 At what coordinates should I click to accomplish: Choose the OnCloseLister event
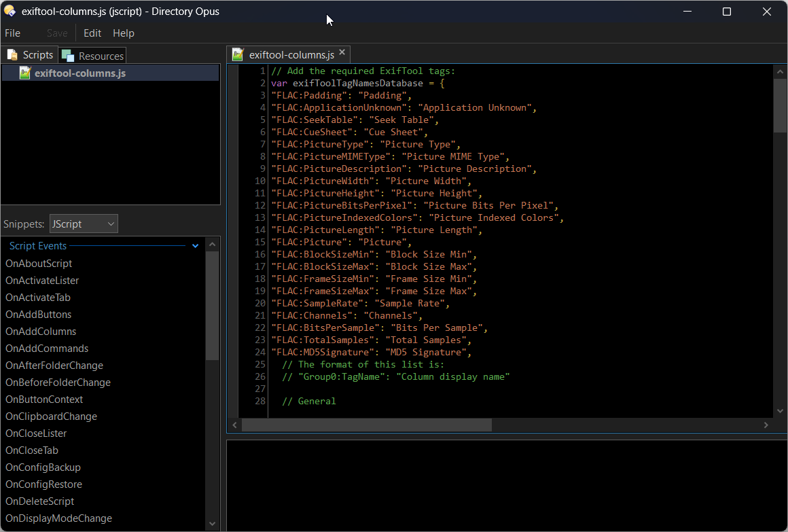pyautogui.click(x=36, y=433)
